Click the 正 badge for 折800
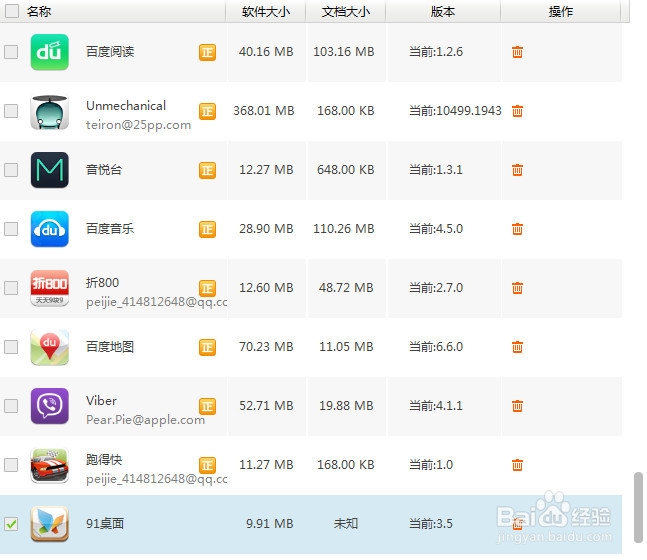 (207, 288)
